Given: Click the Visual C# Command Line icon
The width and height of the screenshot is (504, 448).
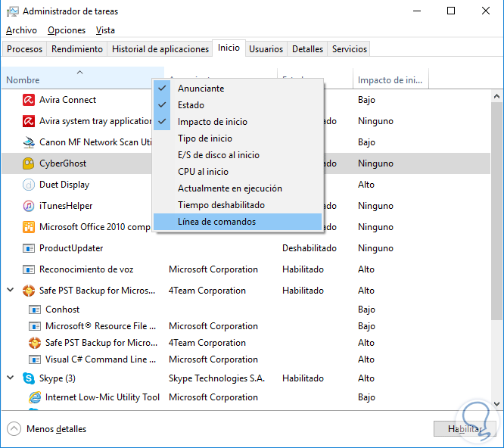Looking at the screenshot, I should (35, 359).
